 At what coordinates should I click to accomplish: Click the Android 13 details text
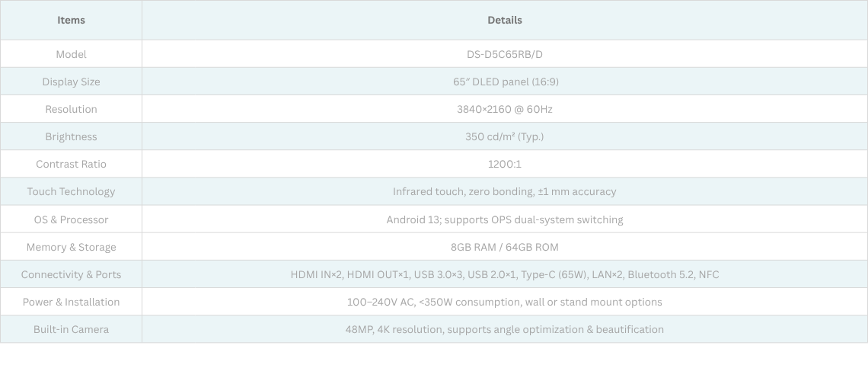pos(505,219)
